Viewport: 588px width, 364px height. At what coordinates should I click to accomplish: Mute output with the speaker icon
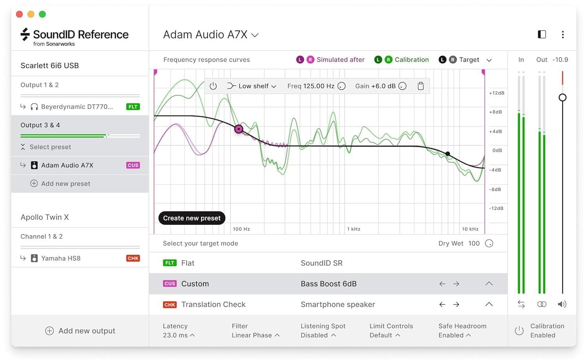(x=562, y=304)
